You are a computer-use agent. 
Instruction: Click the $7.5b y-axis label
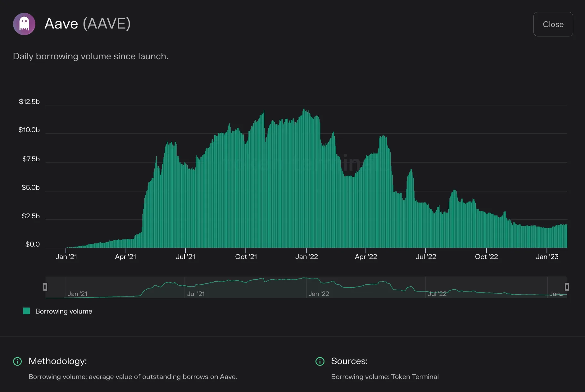[x=31, y=159]
